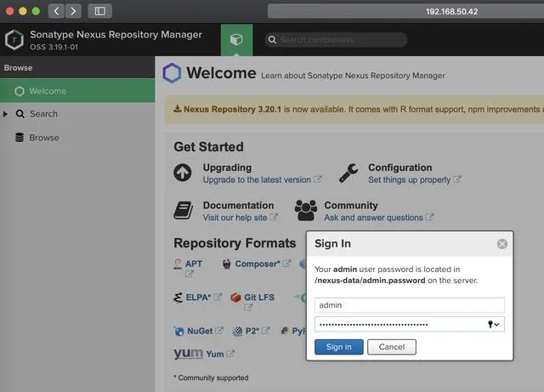The width and height of the screenshot is (544, 392).
Task: Click the external-link icon next to NuGet
Action: click(219, 331)
